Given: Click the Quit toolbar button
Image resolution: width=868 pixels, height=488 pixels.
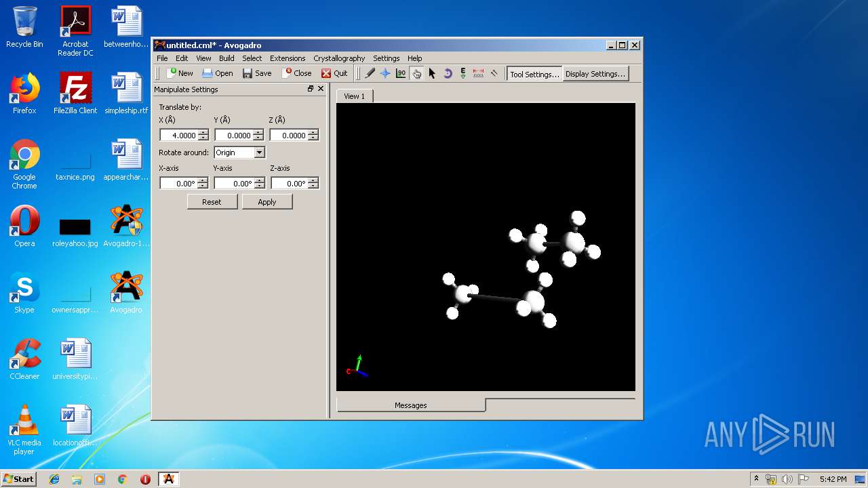Looking at the screenshot, I should point(334,73).
